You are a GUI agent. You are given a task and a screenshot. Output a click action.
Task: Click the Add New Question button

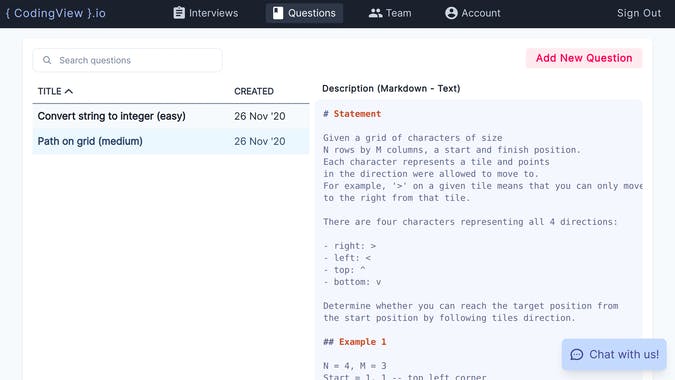(584, 58)
